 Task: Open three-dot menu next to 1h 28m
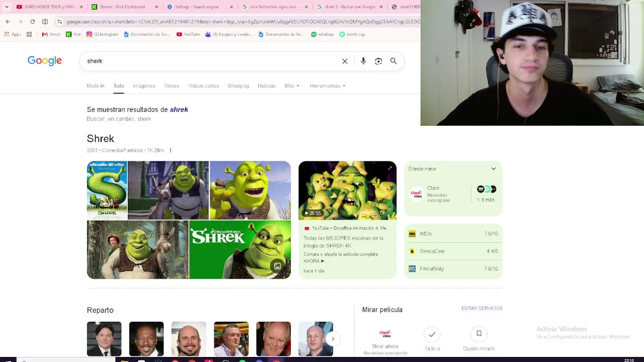pos(171,150)
